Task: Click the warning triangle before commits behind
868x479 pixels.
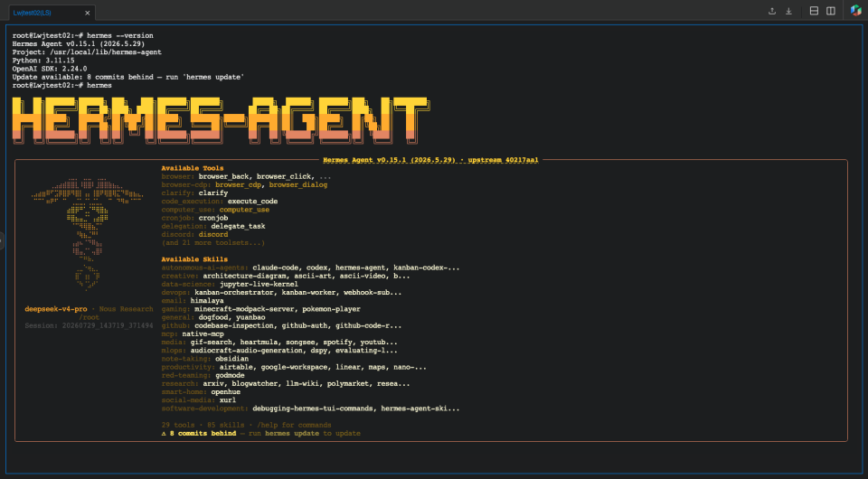Action: click(x=164, y=434)
